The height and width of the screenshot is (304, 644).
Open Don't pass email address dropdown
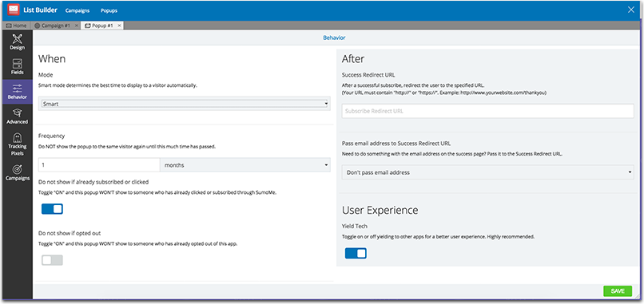coord(488,172)
